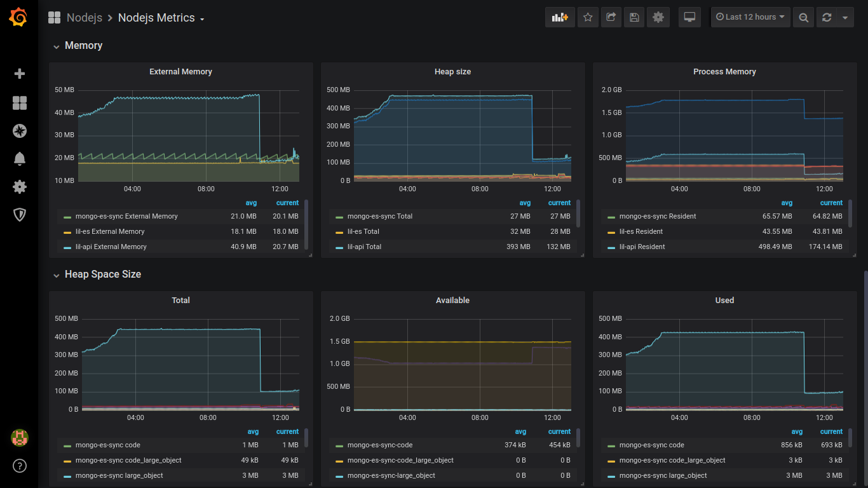Image resolution: width=868 pixels, height=488 pixels.
Task: Open the refresh interval dropdown arrow
Action: coord(844,17)
